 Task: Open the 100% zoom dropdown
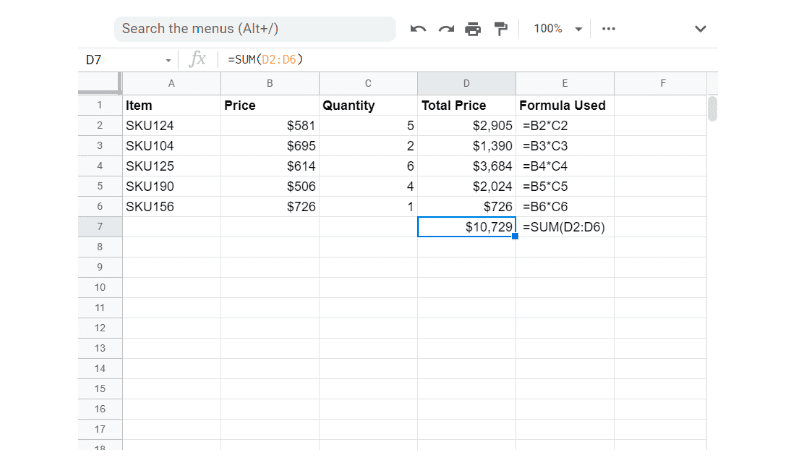pos(558,29)
